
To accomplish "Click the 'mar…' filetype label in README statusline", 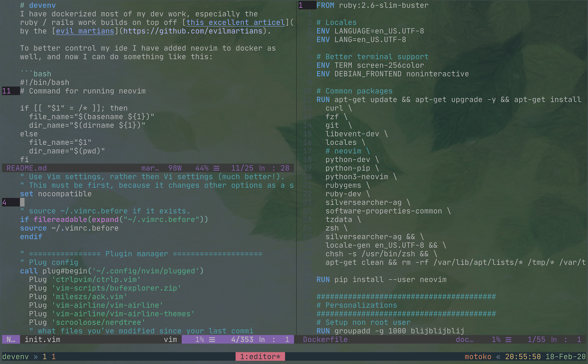I will point(150,168).
